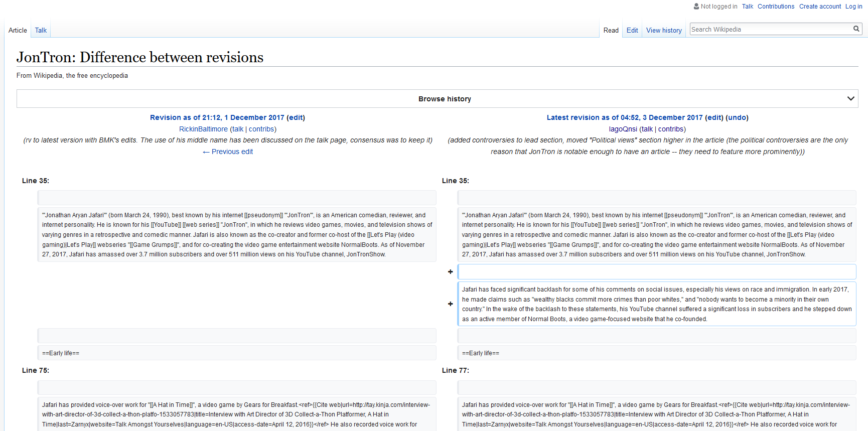Screen dimensions: 868x431
Task: Click the search magnifier icon
Action: (x=856, y=29)
